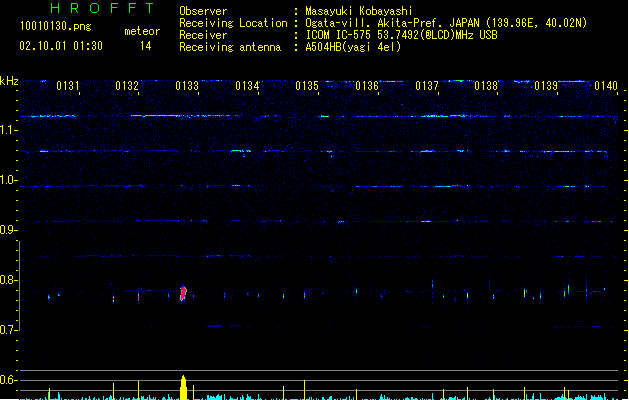Click the meteor label
The height and width of the screenshot is (400, 629).
point(142,31)
